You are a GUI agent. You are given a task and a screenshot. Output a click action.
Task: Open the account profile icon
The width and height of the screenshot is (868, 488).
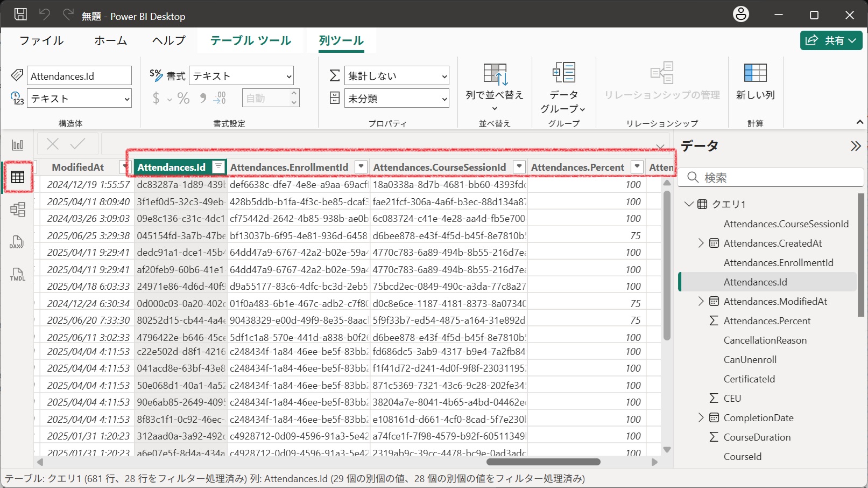pos(740,14)
